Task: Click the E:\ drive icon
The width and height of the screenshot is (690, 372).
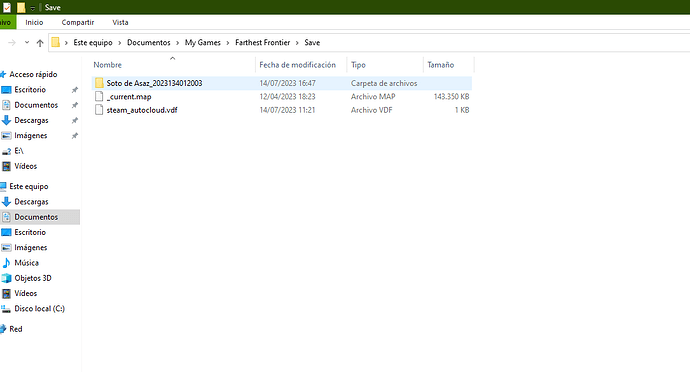Action: point(6,151)
